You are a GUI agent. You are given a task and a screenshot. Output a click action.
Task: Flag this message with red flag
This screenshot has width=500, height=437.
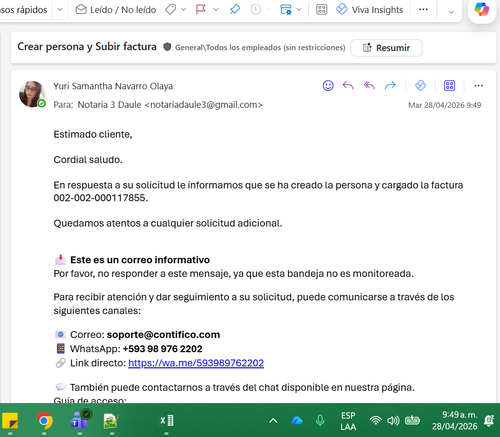[200, 10]
